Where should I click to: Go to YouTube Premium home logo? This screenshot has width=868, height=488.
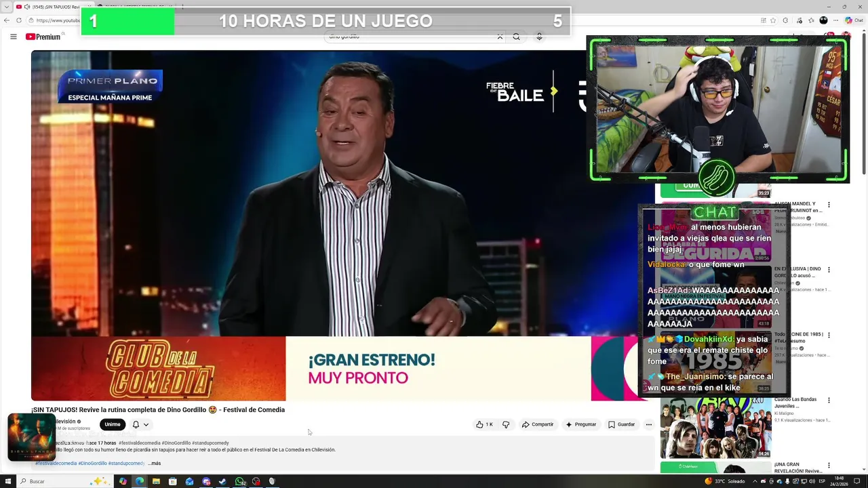pyautogui.click(x=43, y=37)
